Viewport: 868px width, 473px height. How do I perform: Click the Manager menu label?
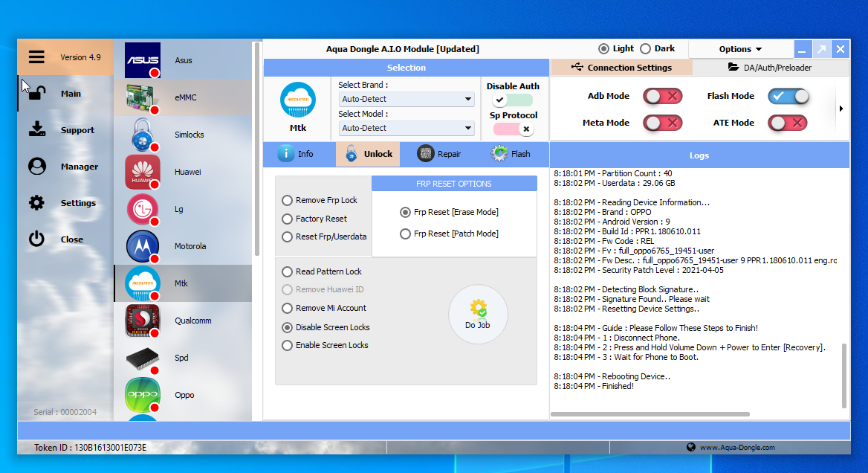click(80, 167)
